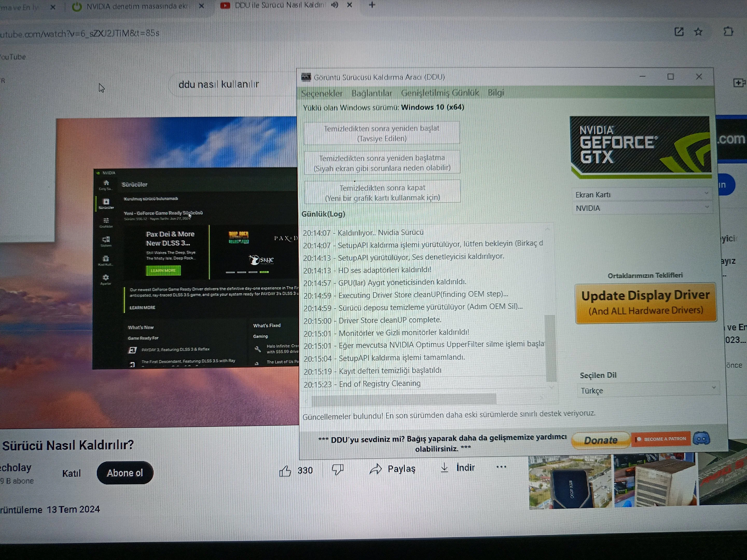The width and height of the screenshot is (747, 560).
Task: Select log line "GPU(lar) Aygıt yöneticisinden kaldırıldı."
Action: pyautogui.click(x=385, y=282)
